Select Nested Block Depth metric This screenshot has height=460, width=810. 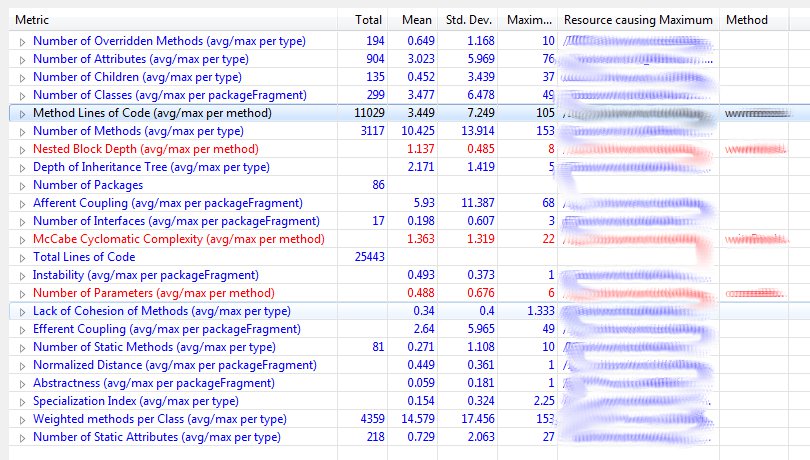[146, 149]
